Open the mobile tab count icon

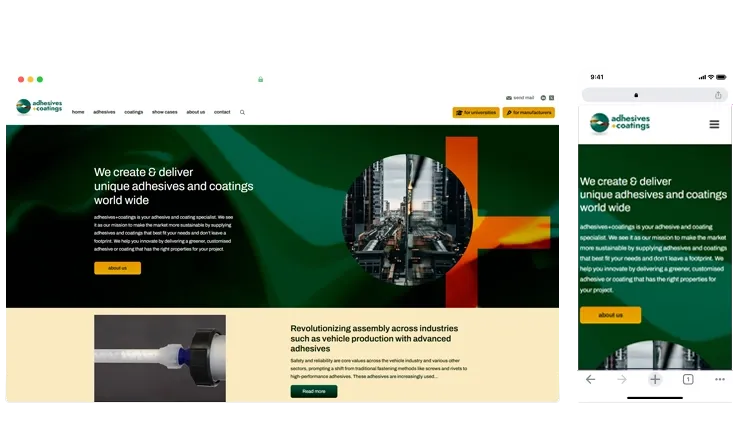pyautogui.click(x=688, y=379)
